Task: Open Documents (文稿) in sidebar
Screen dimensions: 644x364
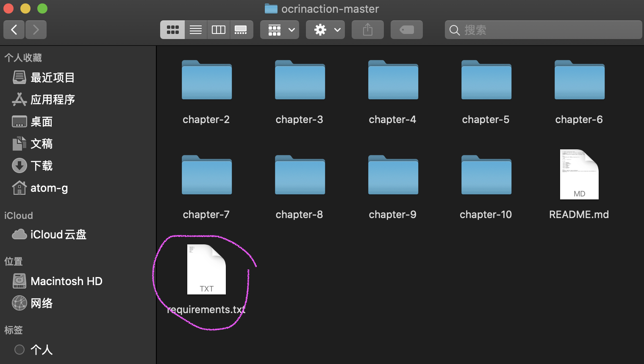Action: tap(33, 144)
